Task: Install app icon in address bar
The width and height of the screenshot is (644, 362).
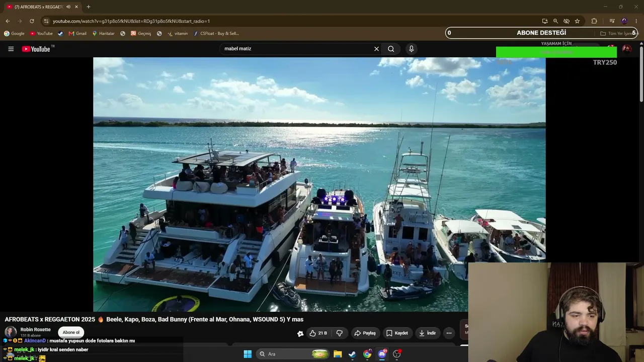Action: (x=545, y=21)
